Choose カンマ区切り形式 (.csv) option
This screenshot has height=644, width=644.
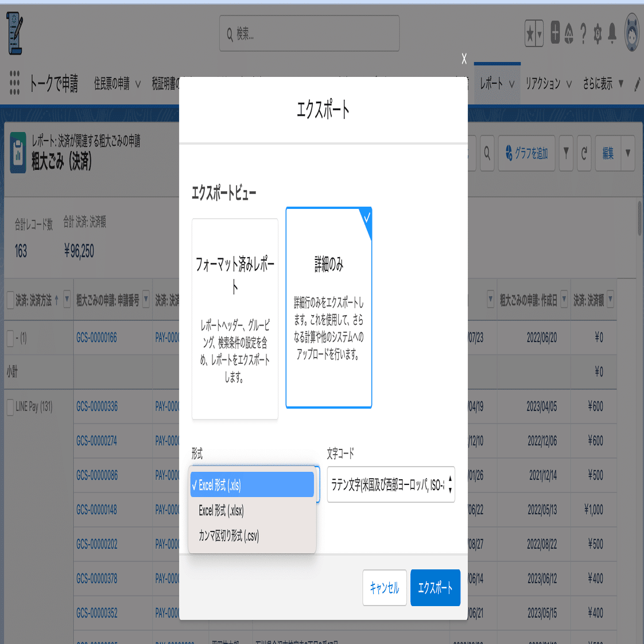(252, 536)
